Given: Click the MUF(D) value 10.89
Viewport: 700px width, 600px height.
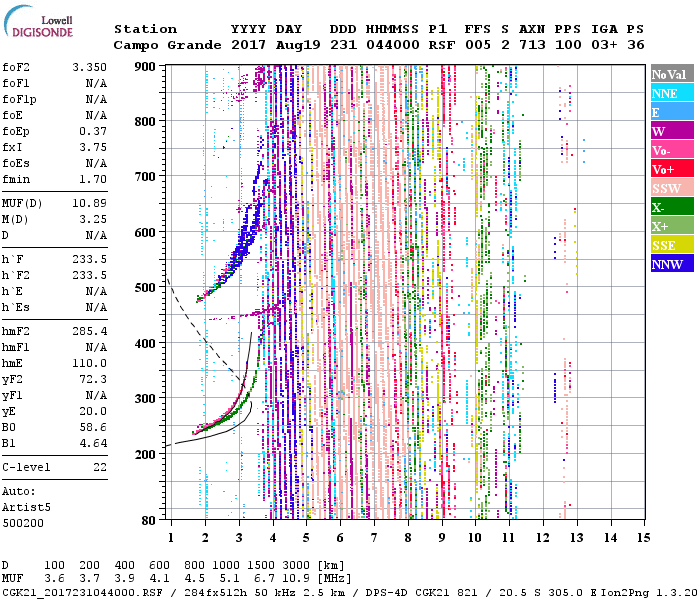Looking at the screenshot, I should point(89,204).
